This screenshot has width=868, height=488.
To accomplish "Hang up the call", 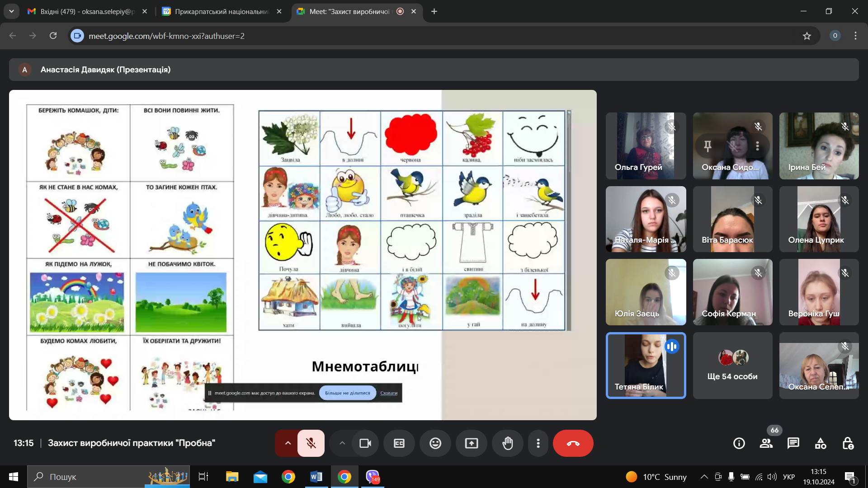I will pos(573,443).
